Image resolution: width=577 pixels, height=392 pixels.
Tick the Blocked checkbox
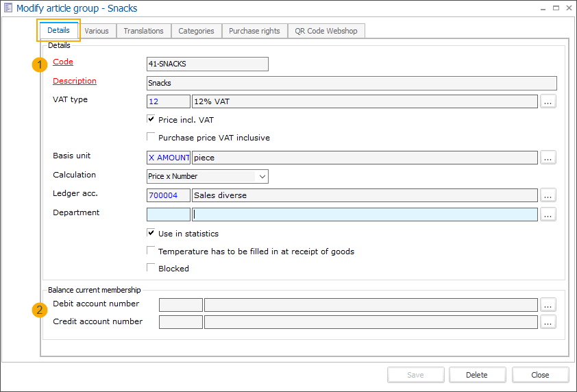[x=151, y=268]
